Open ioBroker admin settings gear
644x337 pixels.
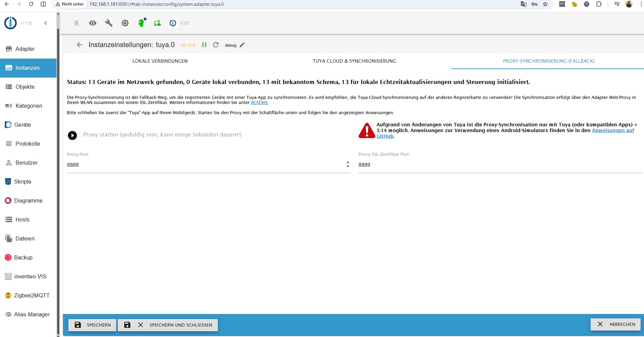point(125,23)
